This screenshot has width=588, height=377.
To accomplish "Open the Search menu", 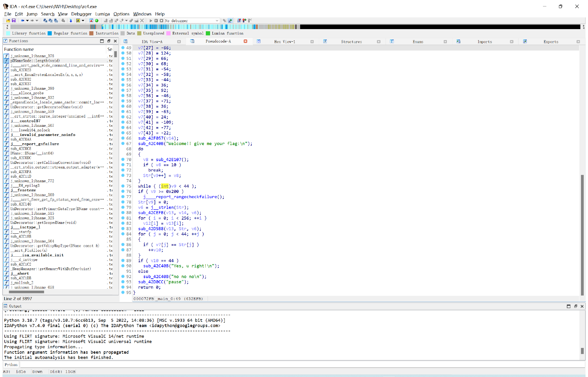I will click(x=47, y=14).
